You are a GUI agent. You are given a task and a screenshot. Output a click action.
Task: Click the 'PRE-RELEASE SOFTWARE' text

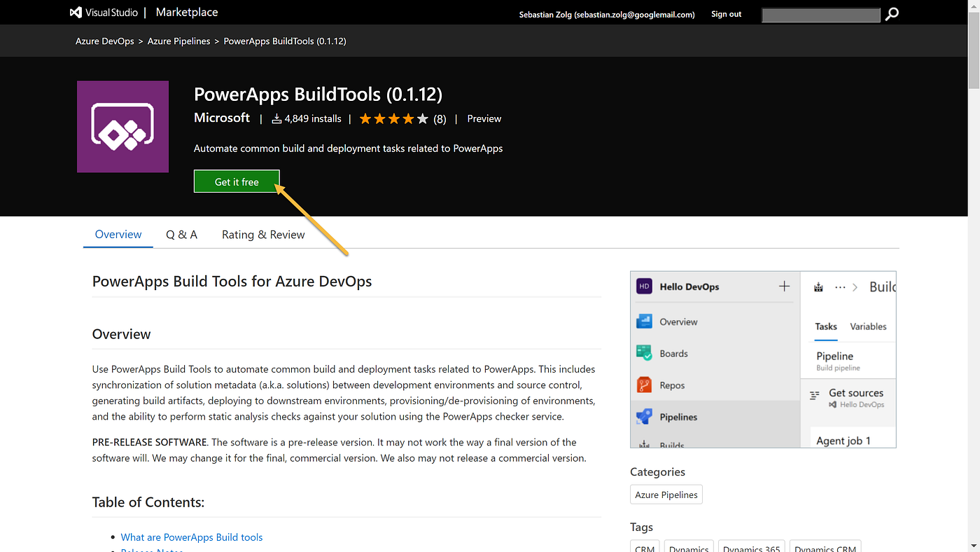tap(150, 442)
